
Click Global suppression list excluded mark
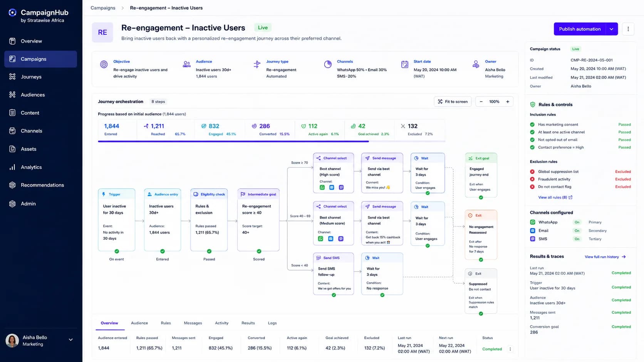532,172
